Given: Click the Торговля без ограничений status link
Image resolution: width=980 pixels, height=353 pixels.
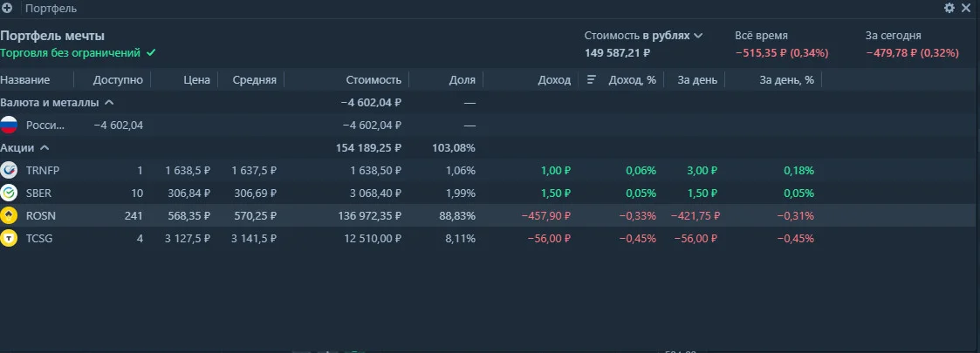Looking at the screenshot, I should 70,53.
